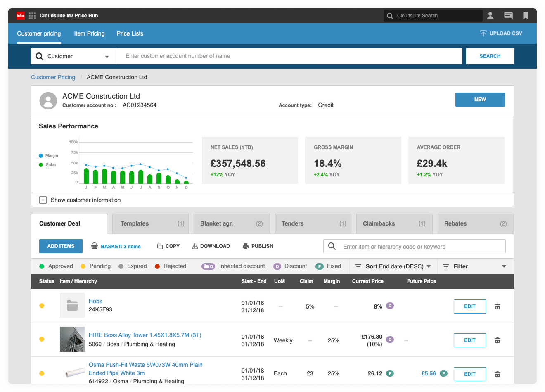
Task: Open the app grid launcher icon
Action: pyautogui.click(x=32, y=16)
